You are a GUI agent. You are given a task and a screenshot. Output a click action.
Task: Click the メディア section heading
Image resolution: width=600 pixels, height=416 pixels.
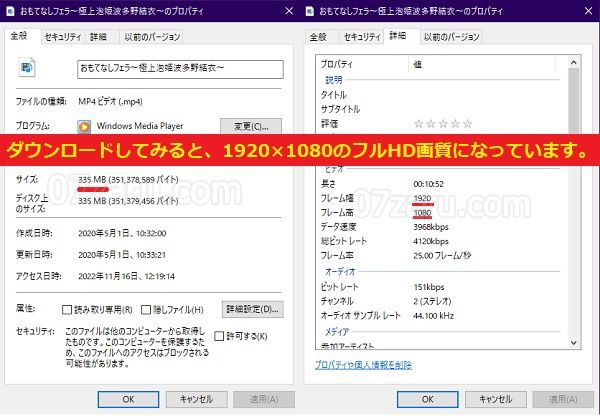pos(337,331)
